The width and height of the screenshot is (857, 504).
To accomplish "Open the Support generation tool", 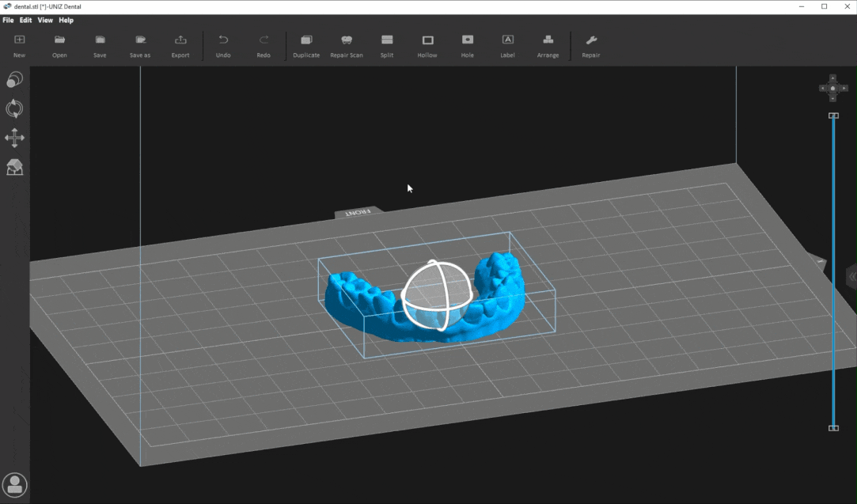I will 14,168.
